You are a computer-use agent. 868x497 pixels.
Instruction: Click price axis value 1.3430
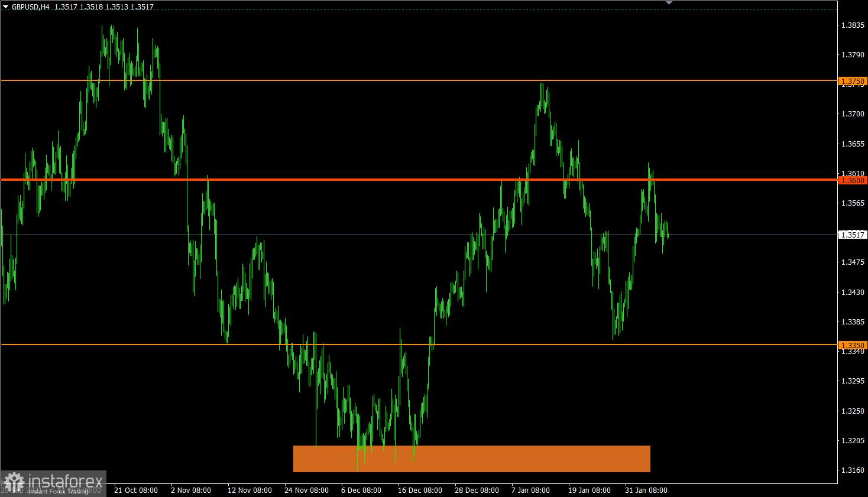tap(853, 293)
